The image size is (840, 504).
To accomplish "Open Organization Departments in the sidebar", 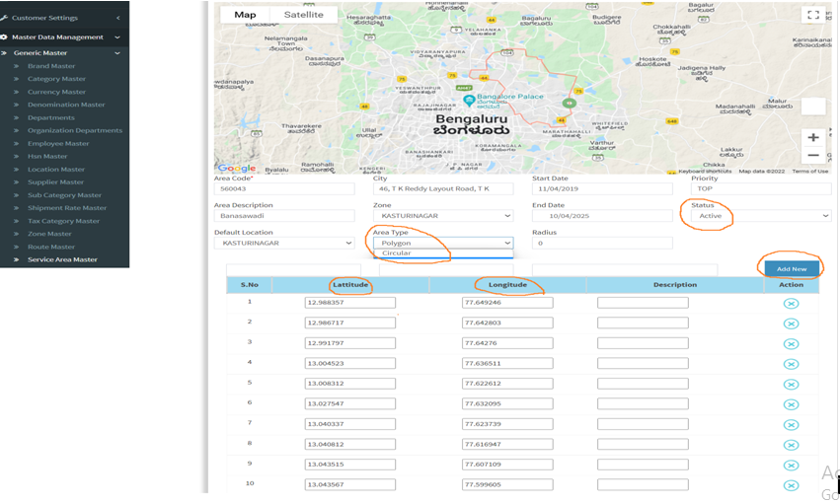I will 75,130.
